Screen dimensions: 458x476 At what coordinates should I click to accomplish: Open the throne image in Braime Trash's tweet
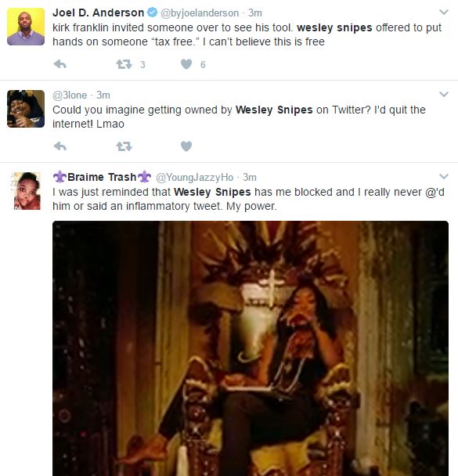click(251, 348)
